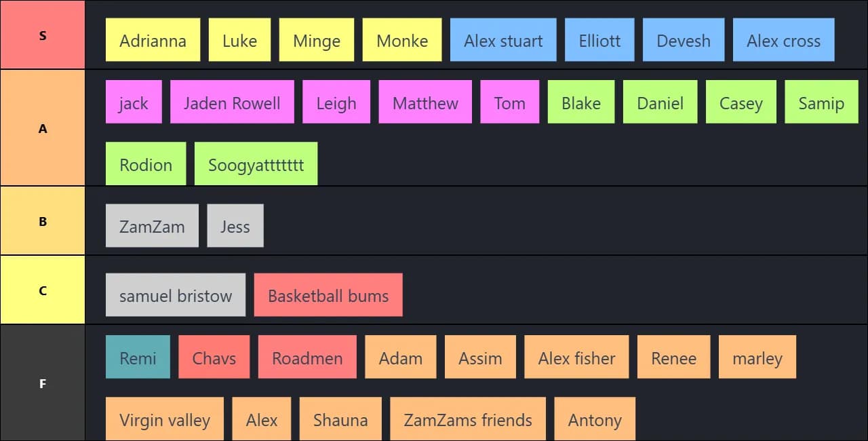Image resolution: width=868 pixels, height=441 pixels.
Task: Click the S tier label
Action: [x=43, y=35]
